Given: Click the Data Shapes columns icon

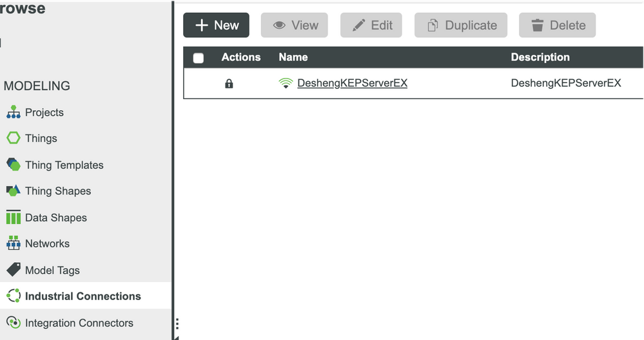Looking at the screenshot, I should [13, 217].
